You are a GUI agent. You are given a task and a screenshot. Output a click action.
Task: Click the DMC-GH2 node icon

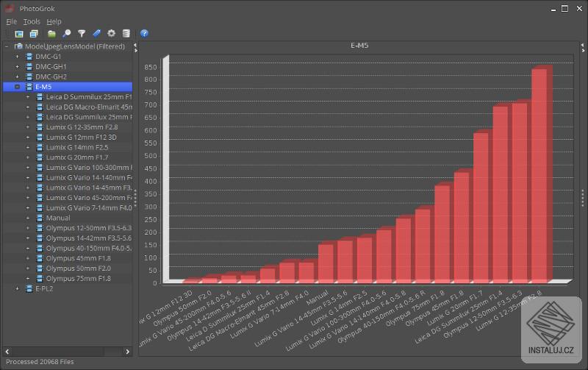pyautogui.click(x=29, y=77)
